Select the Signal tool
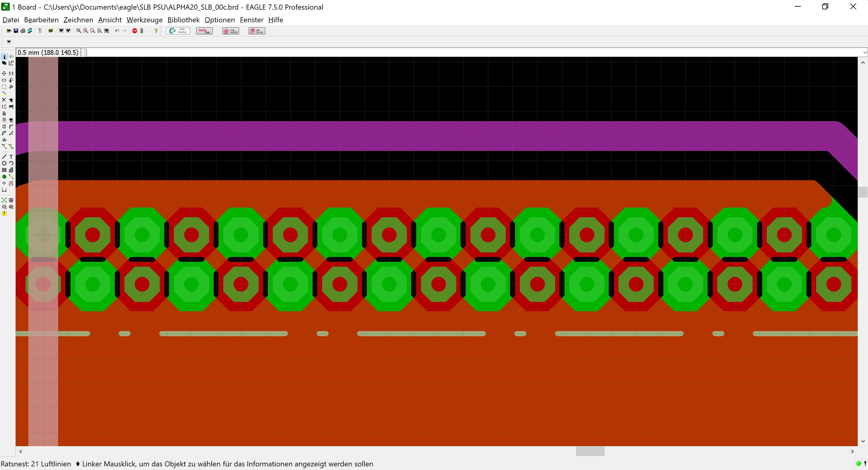868x470 pixels. pyautogui.click(x=11, y=177)
